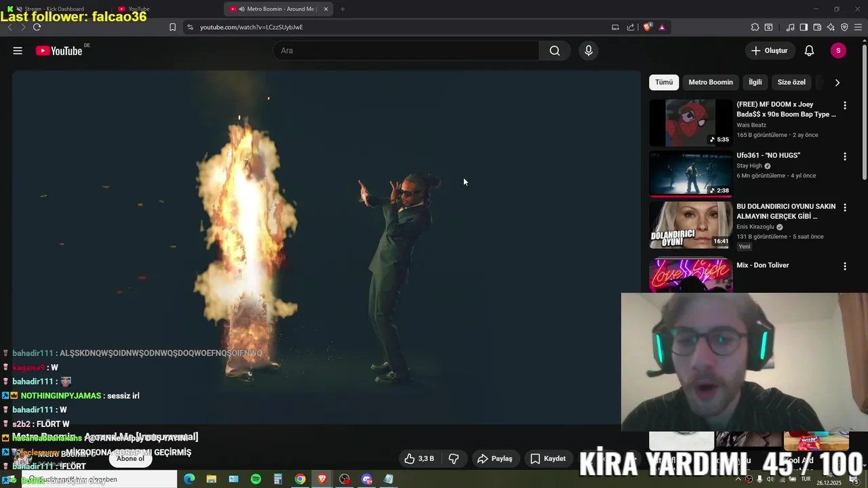
Task: Open the browser extensions puzzle icon
Action: [755, 27]
